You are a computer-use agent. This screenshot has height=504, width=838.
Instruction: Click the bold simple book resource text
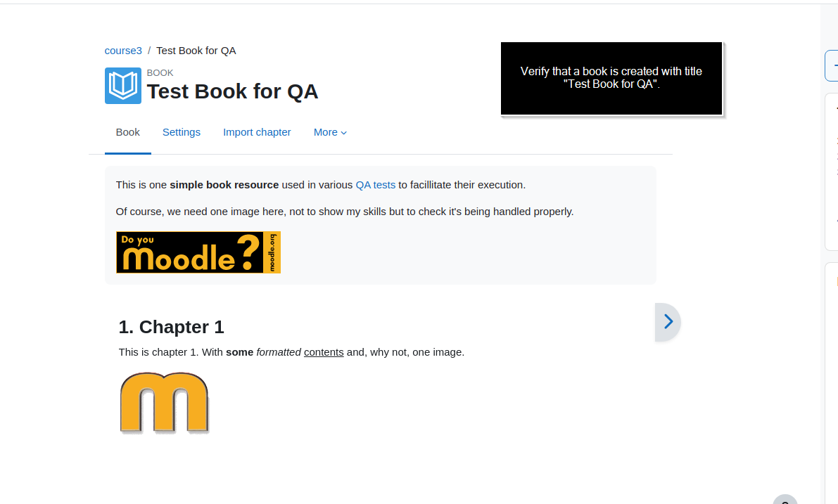click(x=224, y=185)
